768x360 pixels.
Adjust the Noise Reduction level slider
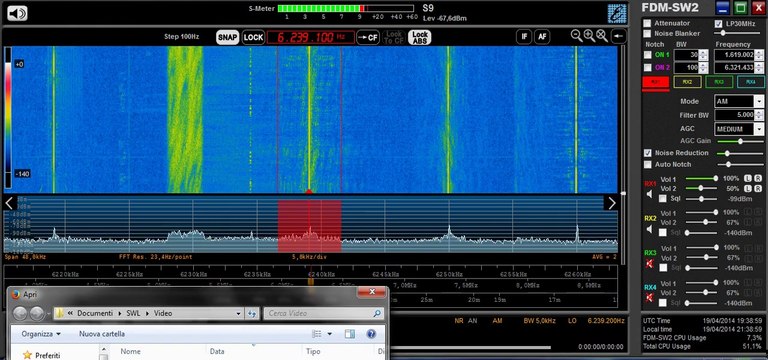(740, 153)
